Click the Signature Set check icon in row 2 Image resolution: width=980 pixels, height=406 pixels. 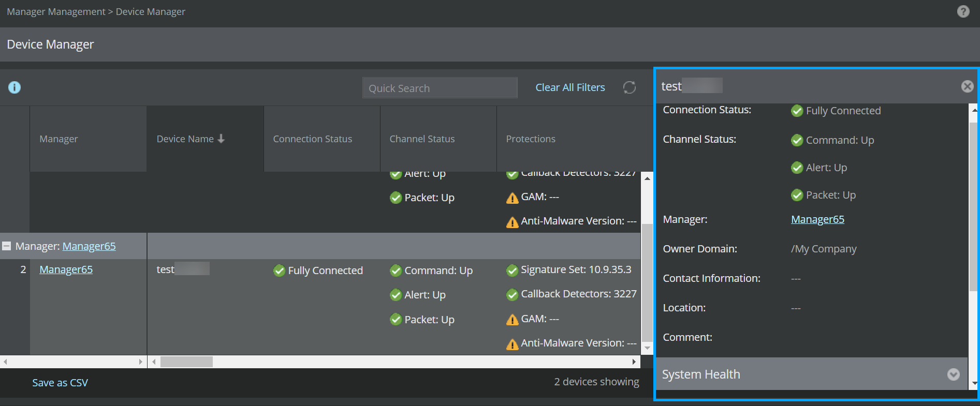point(513,270)
